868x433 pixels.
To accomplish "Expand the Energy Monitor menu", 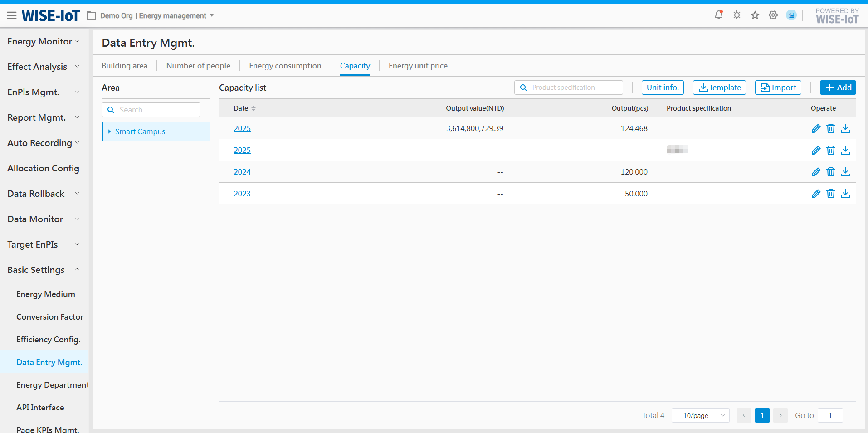I will [44, 41].
